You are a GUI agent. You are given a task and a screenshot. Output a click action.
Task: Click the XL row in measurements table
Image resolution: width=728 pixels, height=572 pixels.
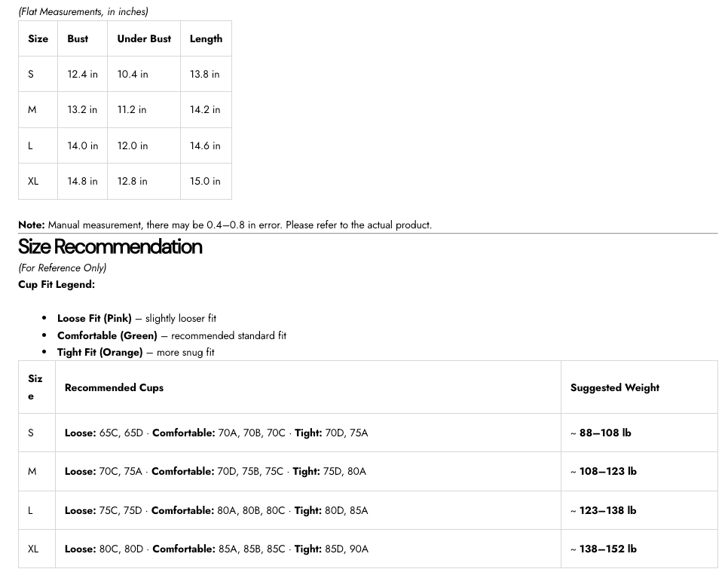[33, 181]
